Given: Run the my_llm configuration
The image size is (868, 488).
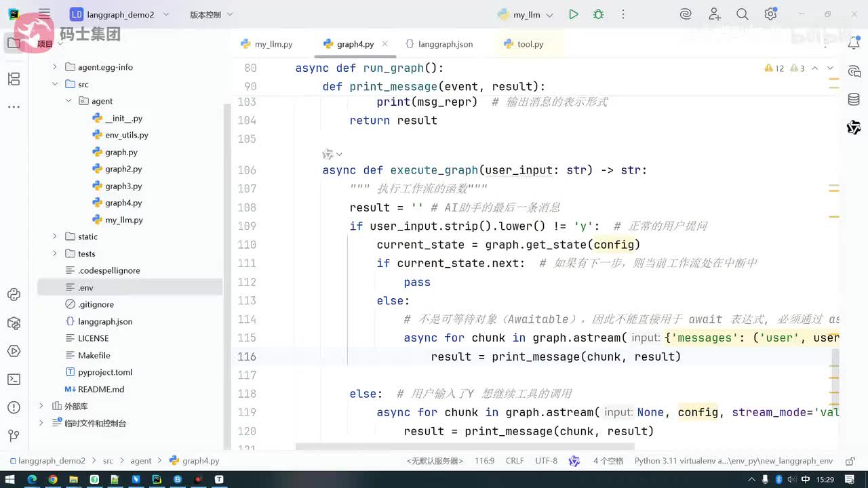Looking at the screenshot, I should tap(574, 14).
